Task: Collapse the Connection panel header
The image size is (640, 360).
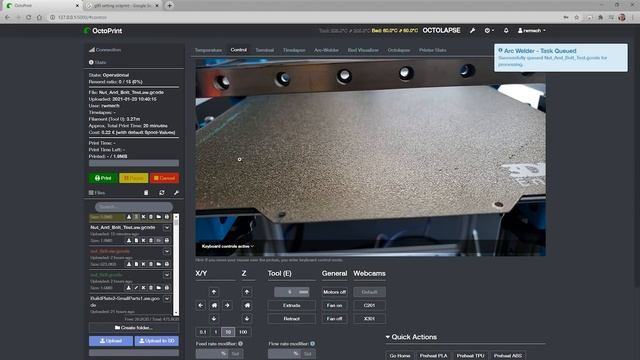Action: (105, 50)
